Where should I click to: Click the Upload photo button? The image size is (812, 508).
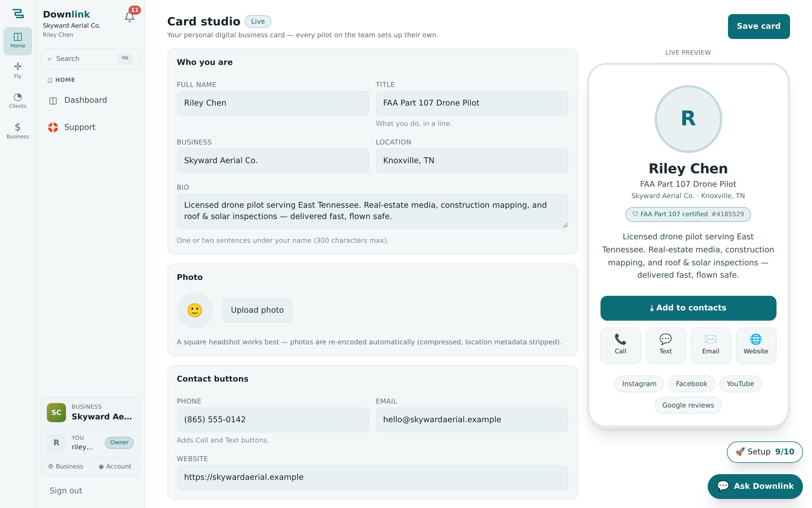click(x=257, y=310)
